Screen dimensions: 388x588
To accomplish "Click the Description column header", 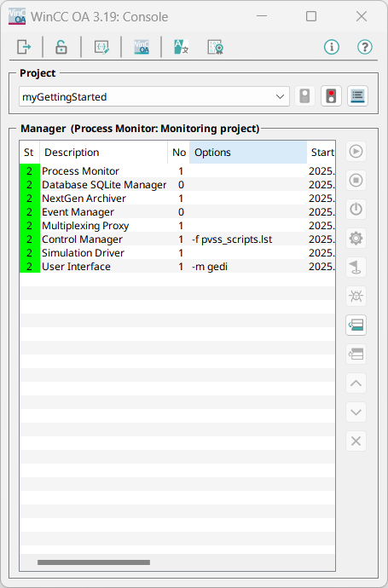I will click(103, 153).
